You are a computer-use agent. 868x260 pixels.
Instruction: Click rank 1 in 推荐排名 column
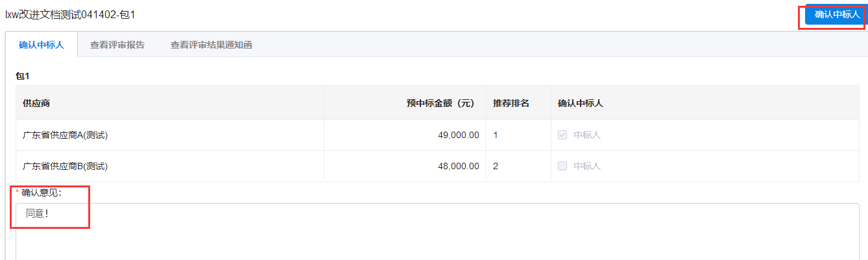(x=496, y=135)
